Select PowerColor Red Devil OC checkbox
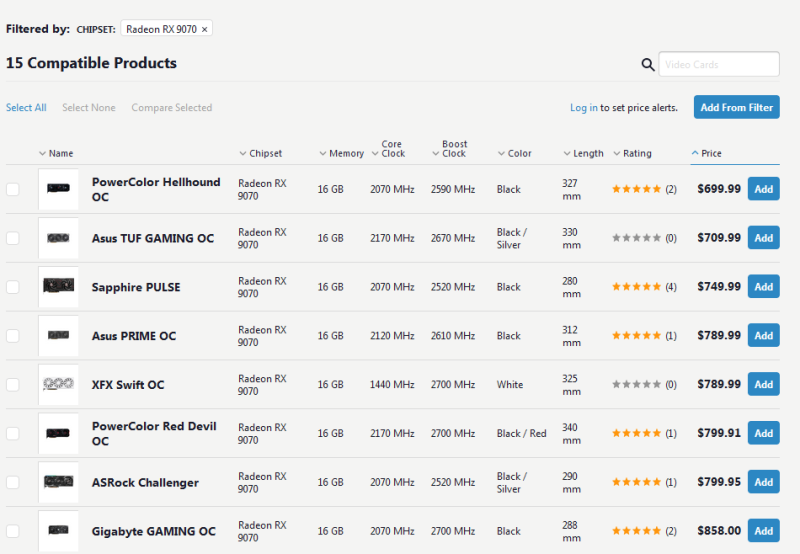This screenshot has height=554, width=800. pos(13,434)
